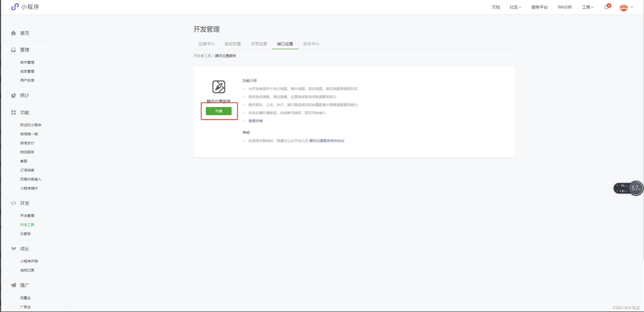Click the 管理 inbox icon in sidebar

coord(13,50)
